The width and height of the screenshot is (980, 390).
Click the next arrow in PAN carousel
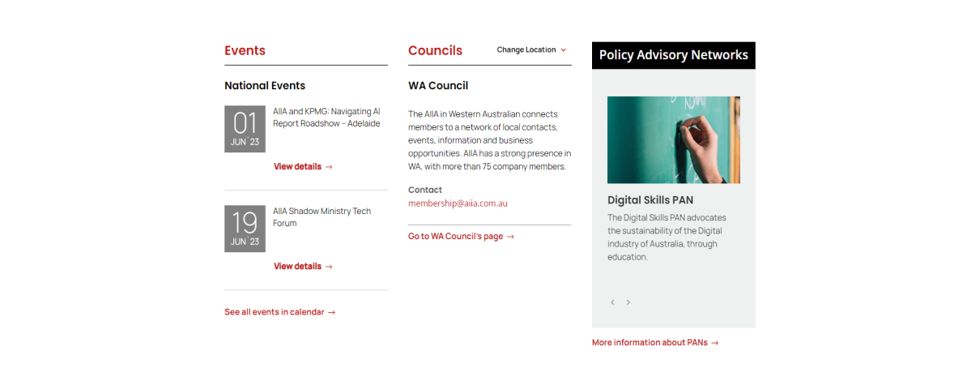[x=628, y=302]
